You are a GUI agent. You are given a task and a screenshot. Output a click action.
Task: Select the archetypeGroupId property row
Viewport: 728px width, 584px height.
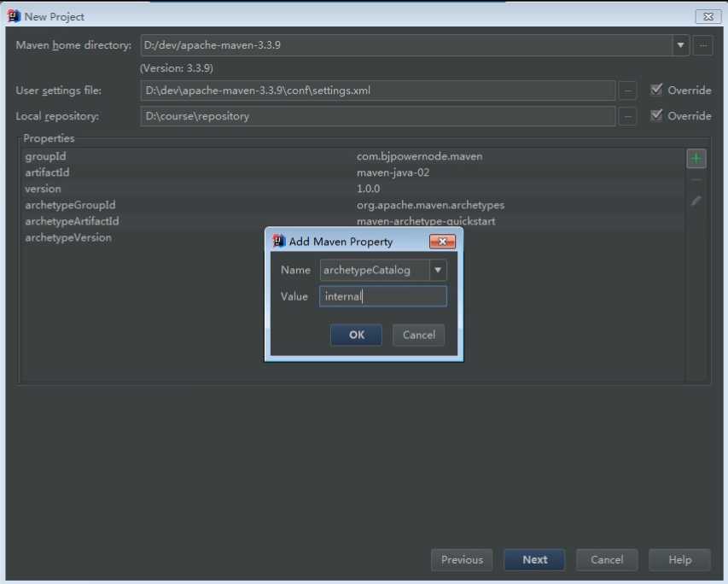(352, 205)
